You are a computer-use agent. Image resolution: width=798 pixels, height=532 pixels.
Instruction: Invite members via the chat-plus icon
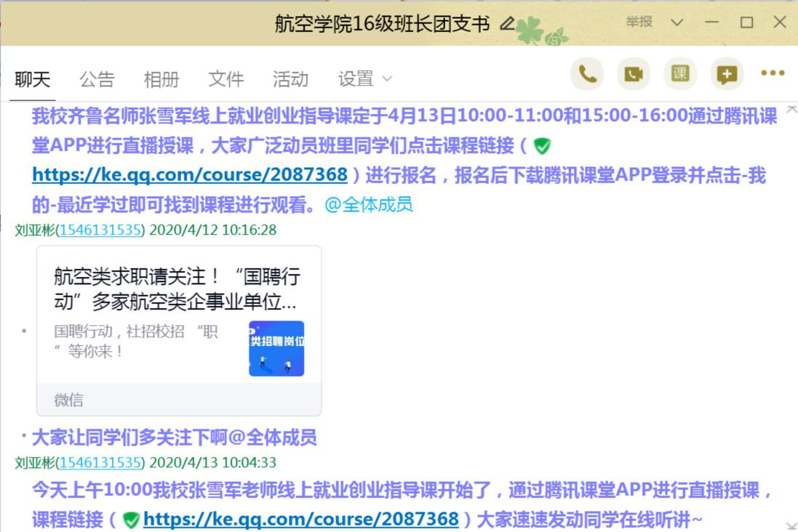pos(727,74)
